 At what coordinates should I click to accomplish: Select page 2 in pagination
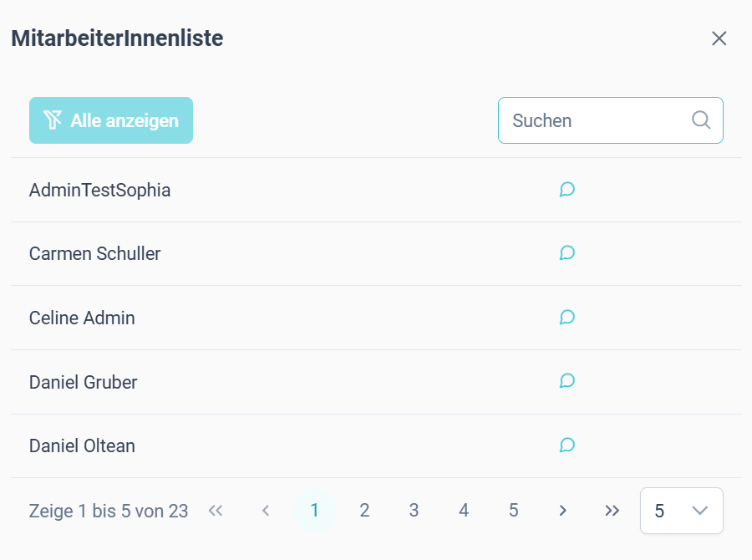(x=364, y=511)
